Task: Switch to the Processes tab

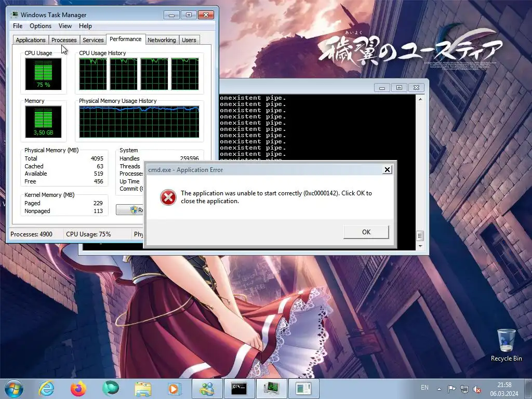Action: (64, 40)
